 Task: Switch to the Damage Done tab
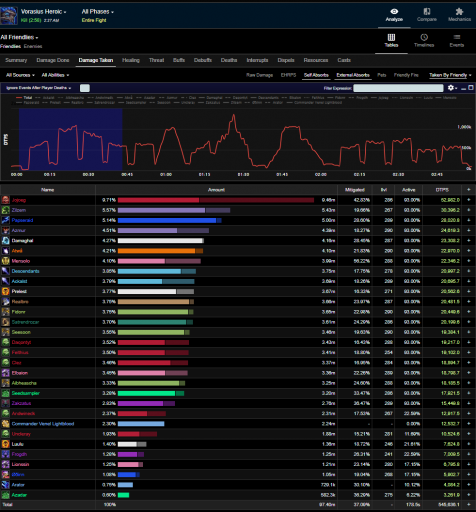[x=53, y=60]
